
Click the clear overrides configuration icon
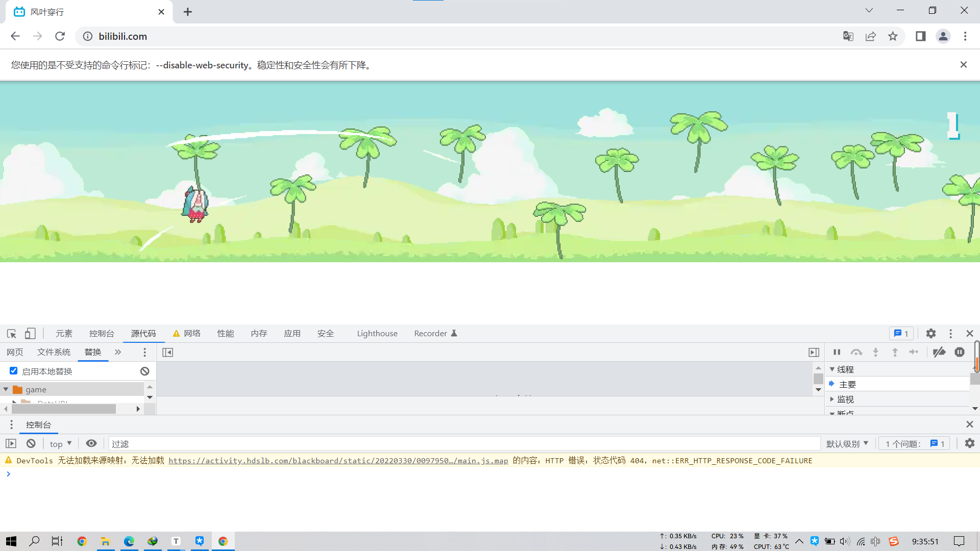[145, 371]
